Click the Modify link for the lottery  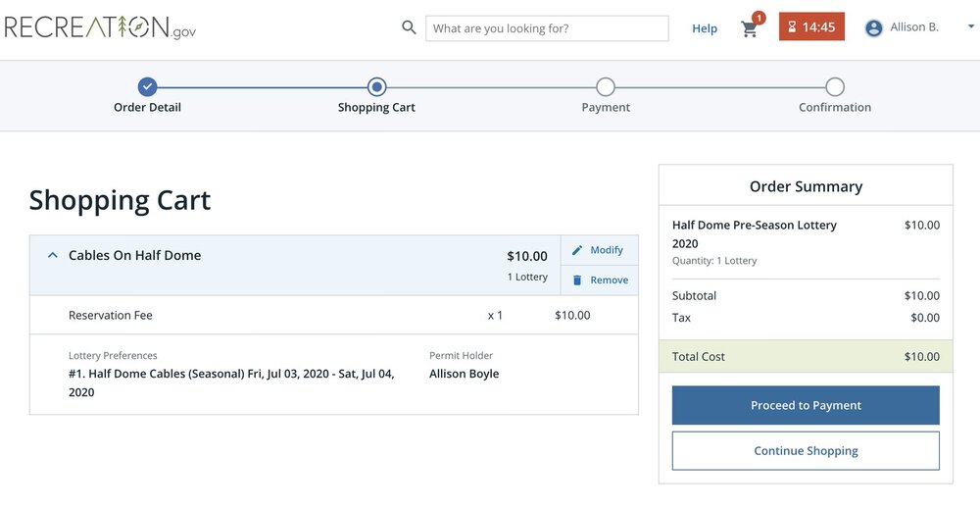click(607, 250)
